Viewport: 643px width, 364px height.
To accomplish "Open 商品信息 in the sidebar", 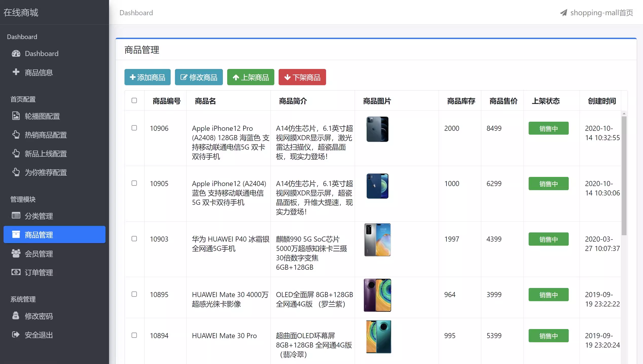I will point(55,72).
